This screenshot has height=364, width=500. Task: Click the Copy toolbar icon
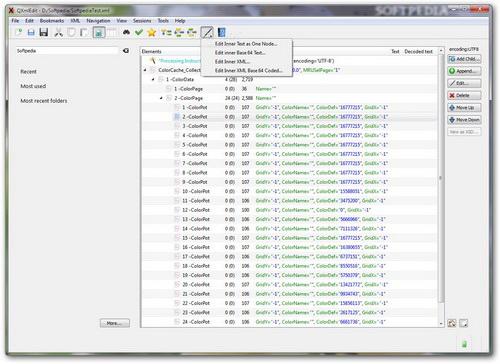pyautogui.click(x=71, y=32)
